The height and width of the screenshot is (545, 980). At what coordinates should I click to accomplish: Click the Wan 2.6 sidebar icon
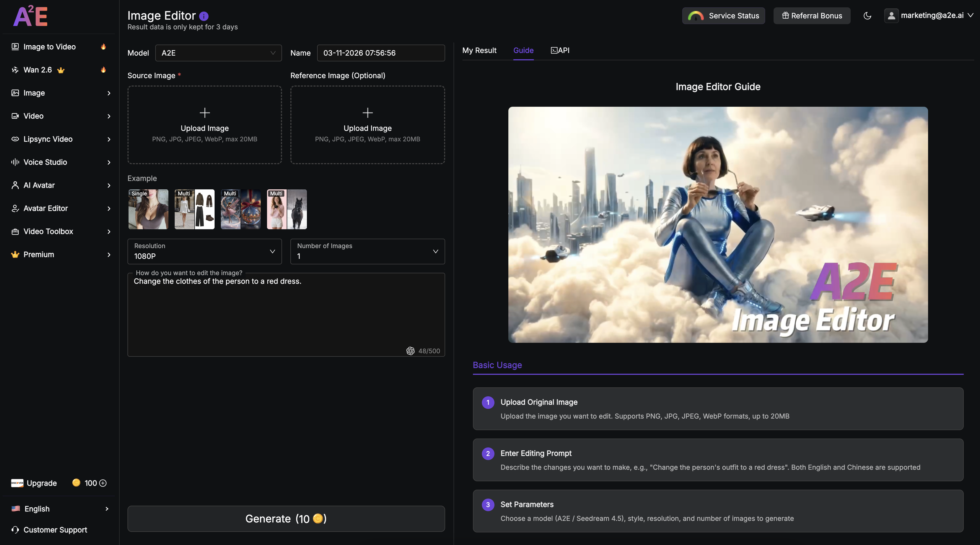(x=15, y=70)
